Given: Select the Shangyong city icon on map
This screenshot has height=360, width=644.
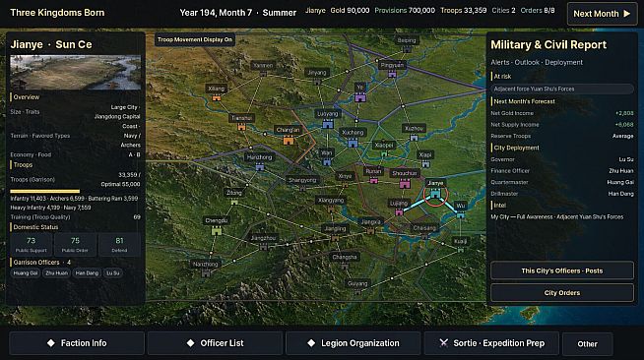Looking at the screenshot, I should [x=302, y=189].
